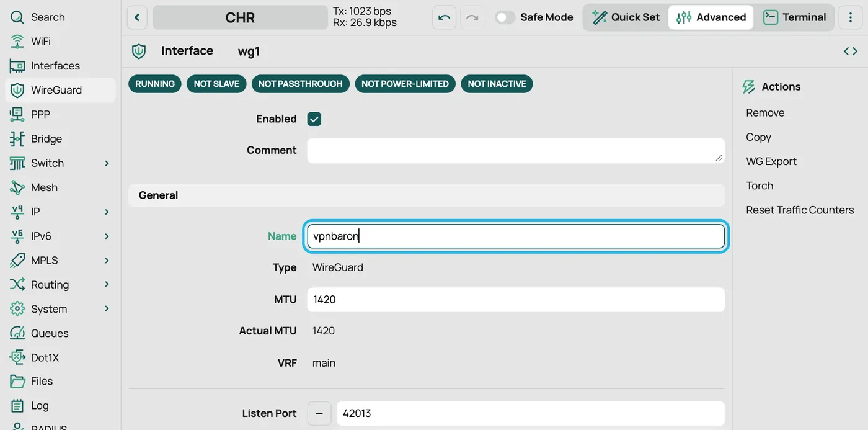Toggle the Safe Mode switch
Image resolution: width=868 pixels, height=430 pixels.
(505, 17)
